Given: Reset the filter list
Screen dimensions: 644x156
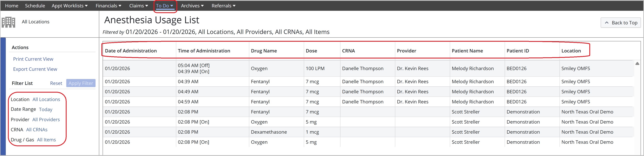Looking at the screenshot, I should pos(56,83).
